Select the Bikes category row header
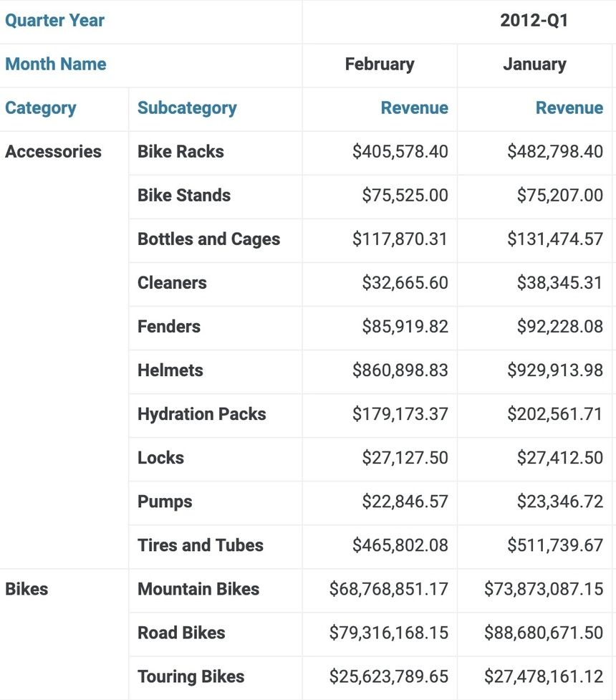The image size is (616, 700). [27, 589]
